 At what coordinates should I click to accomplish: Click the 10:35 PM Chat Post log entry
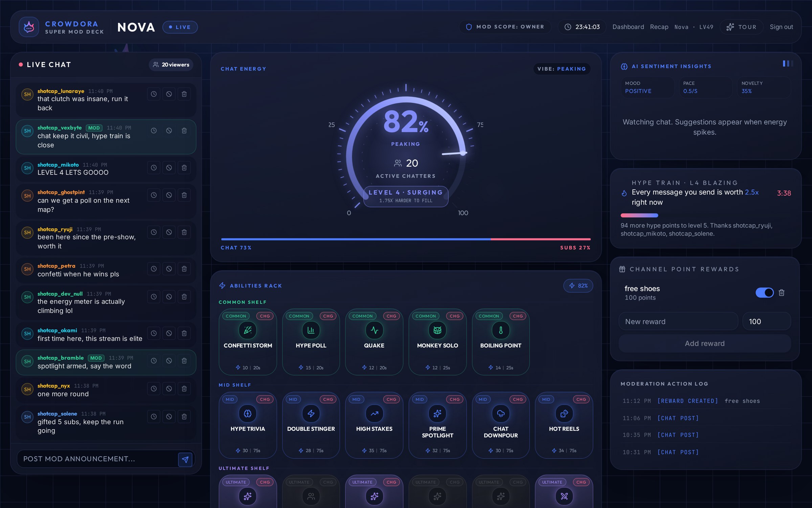706,435
